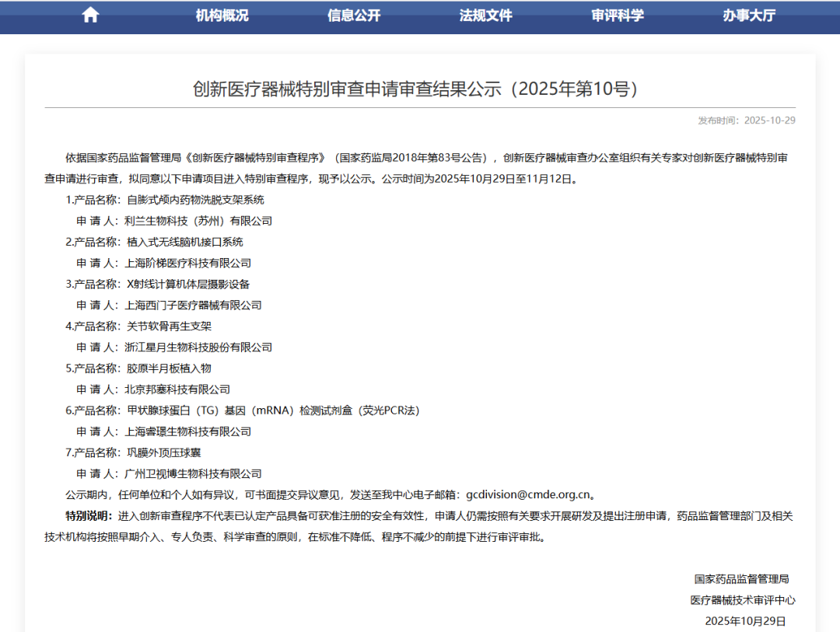This screenshot has width=840, height=632.
Task: Select applicant 上海睿璟生物科技有限公司
Action: tap(188, 431)
